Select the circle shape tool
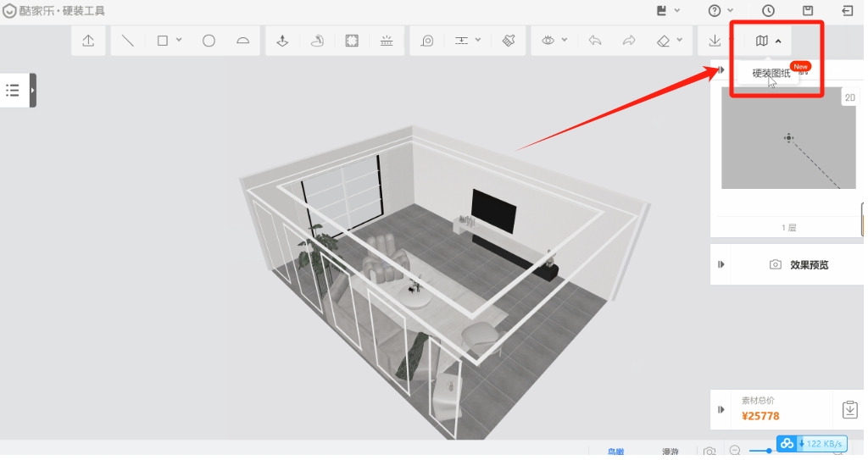The image size is (868, 460). click(x=209, y=41)
